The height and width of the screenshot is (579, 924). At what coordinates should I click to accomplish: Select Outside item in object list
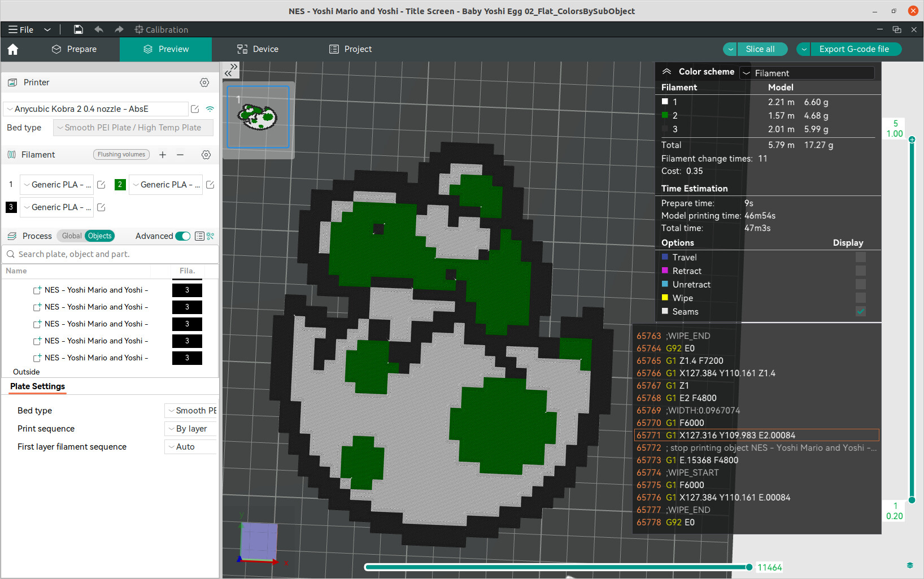coord(26,372)
